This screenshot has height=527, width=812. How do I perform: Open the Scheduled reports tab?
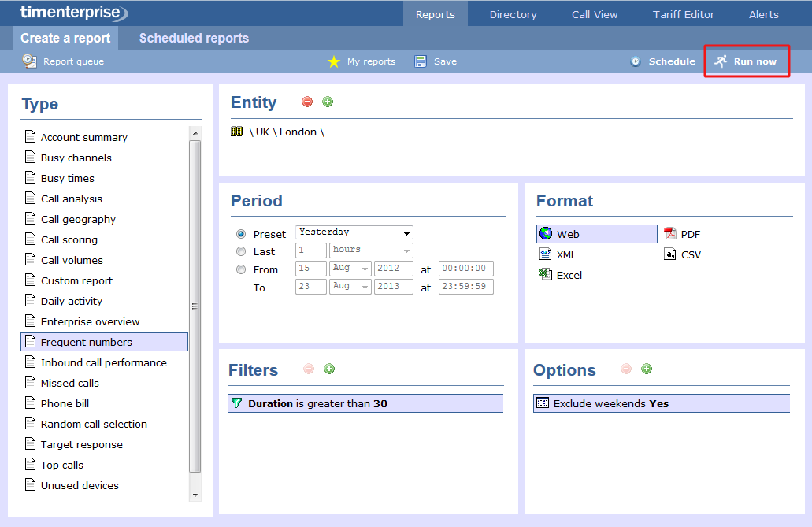click(x=194, y=38)
